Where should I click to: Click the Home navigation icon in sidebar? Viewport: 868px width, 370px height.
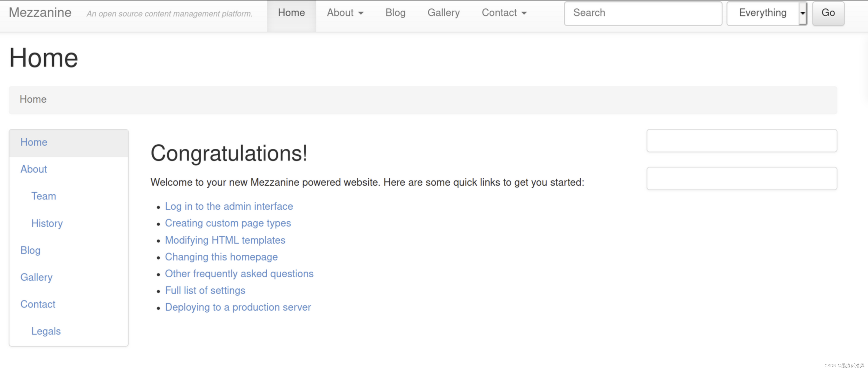(x=34, y=142)
